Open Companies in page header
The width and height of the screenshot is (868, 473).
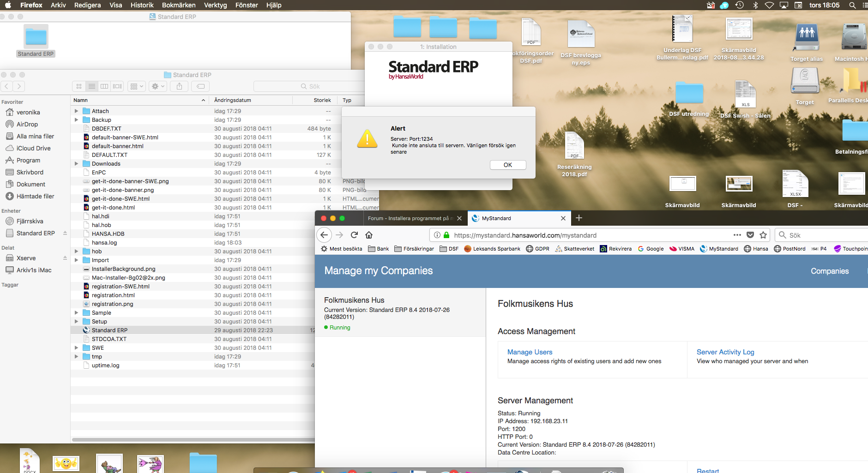(x=830, y=271)
